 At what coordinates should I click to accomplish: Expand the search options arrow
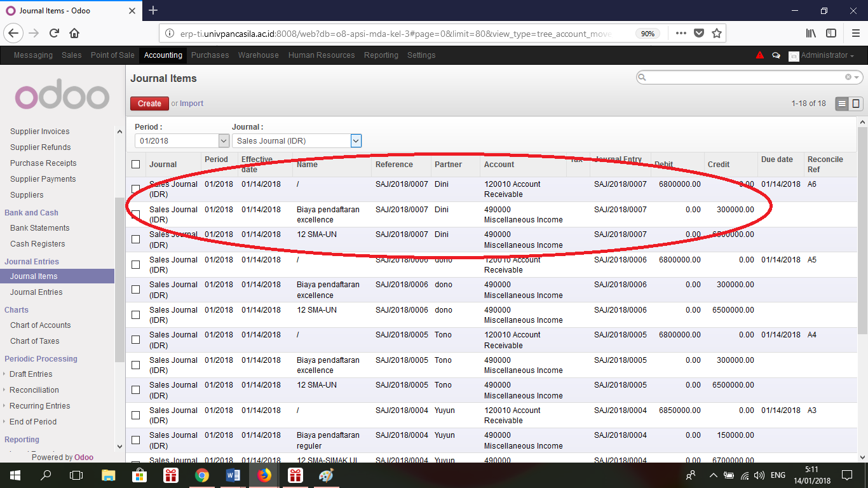coord(857,77)
